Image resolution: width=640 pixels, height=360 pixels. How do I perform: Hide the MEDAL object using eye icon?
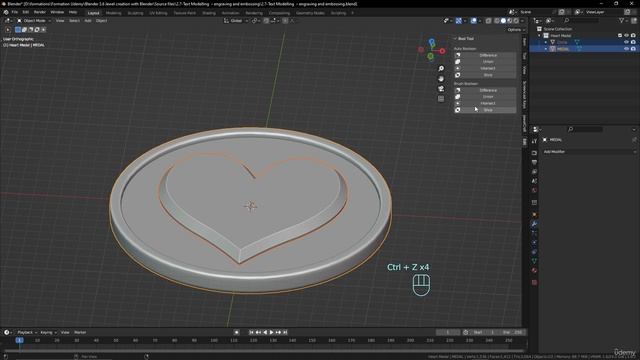(x=627, y=49)
